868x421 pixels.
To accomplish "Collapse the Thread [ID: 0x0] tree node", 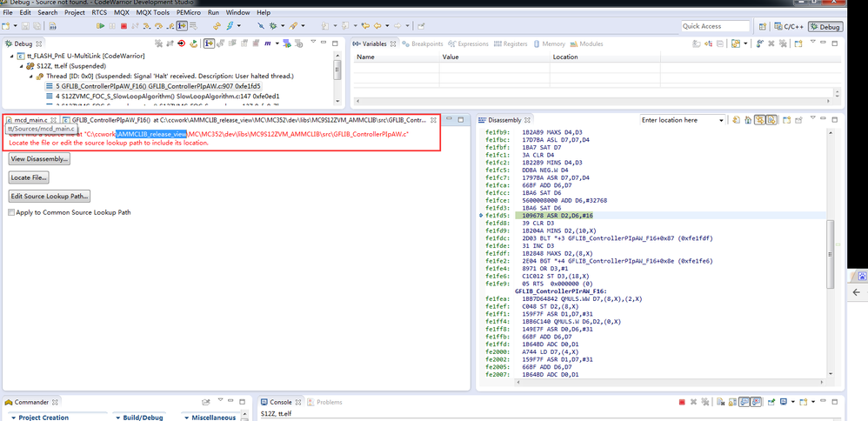I will (x=31, y=76).
